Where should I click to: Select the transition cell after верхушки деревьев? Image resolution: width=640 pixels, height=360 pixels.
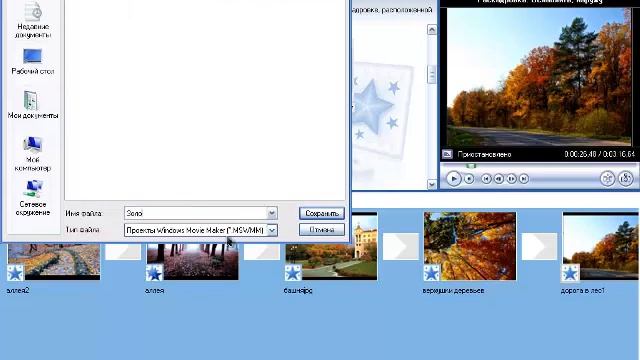pos(539,246)
